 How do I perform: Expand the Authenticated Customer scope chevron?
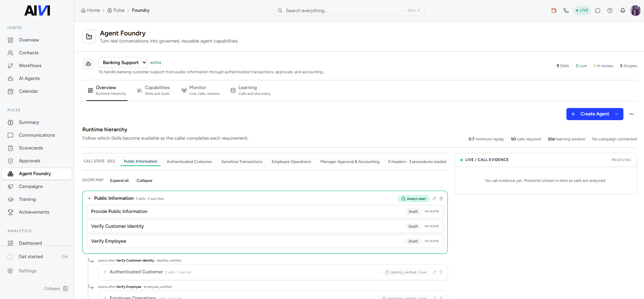tap(105, 272)
